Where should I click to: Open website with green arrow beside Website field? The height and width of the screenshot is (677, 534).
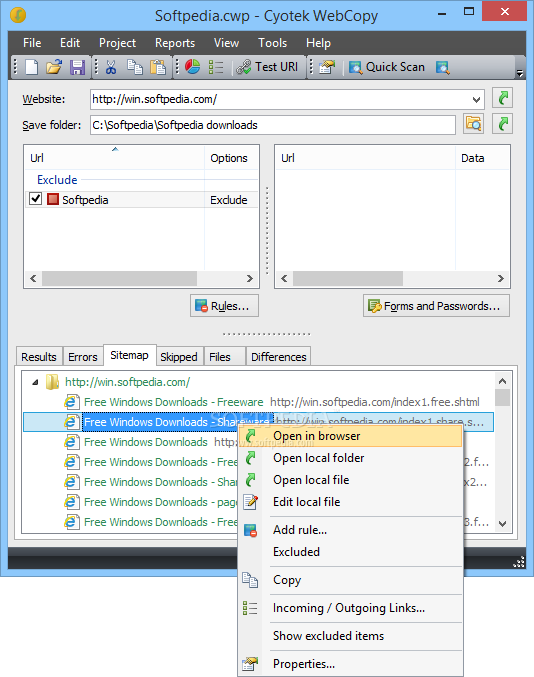(502, 98)
